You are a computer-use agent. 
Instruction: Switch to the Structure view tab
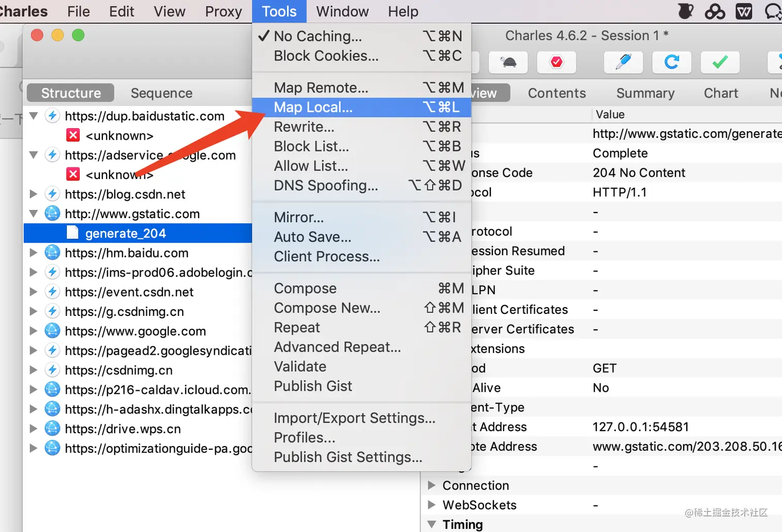tap(71, 93)
